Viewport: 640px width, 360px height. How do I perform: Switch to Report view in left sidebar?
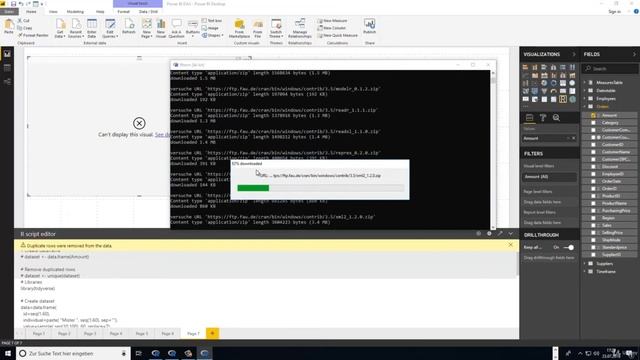click(7, 54)
